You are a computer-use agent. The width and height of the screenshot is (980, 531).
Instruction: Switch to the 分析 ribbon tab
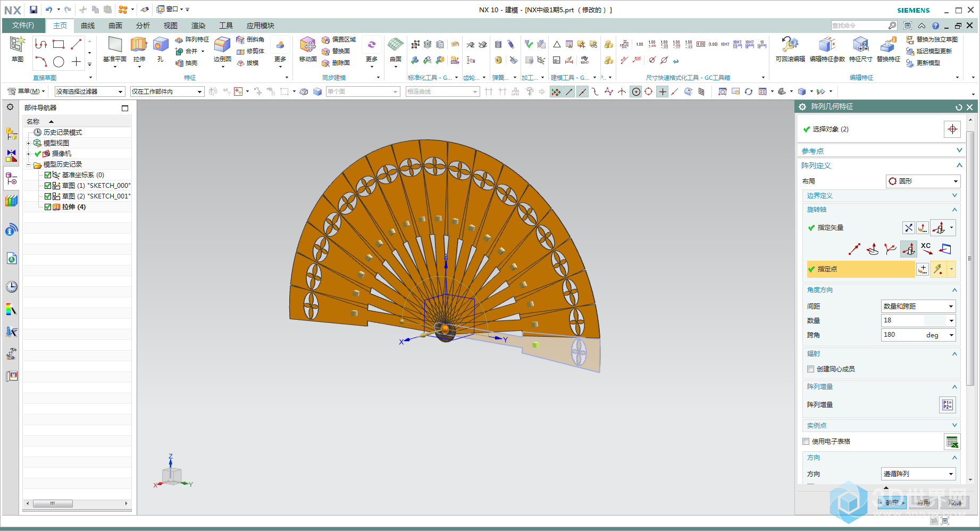(143, 26)
